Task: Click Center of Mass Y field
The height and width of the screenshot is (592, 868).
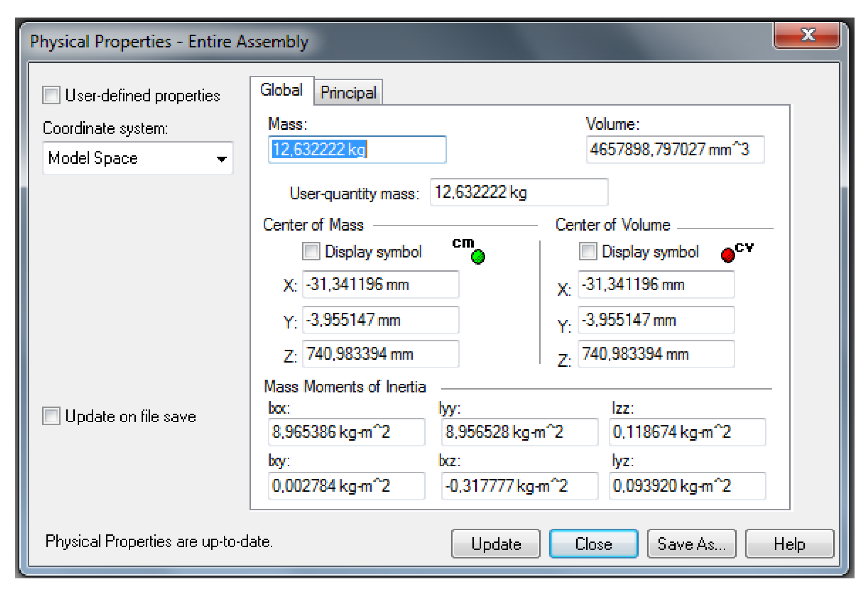Action: 381,320
